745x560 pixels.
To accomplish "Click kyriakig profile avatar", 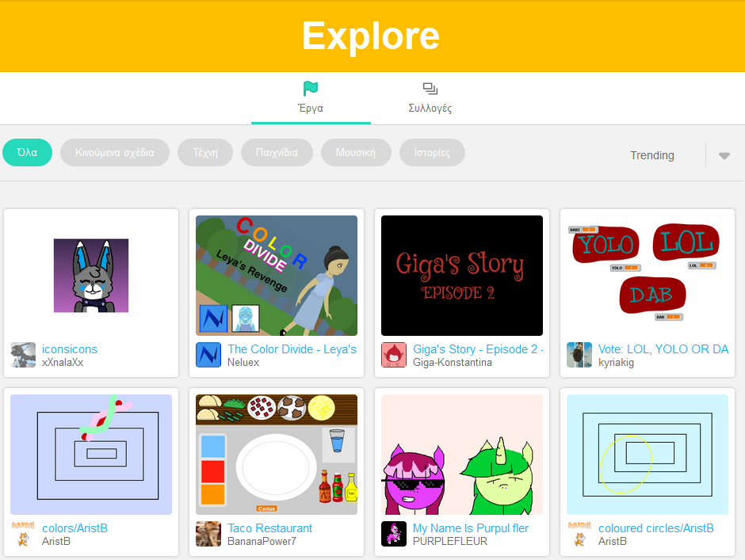I will point(579,355).
